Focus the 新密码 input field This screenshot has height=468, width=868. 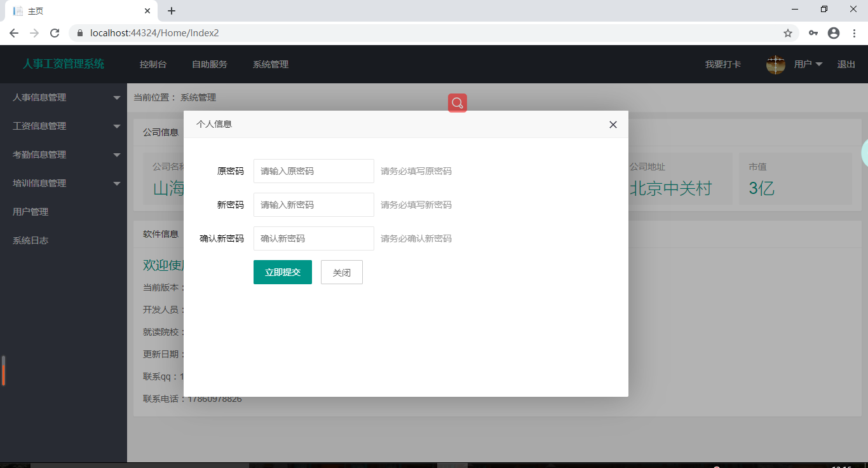314,205
